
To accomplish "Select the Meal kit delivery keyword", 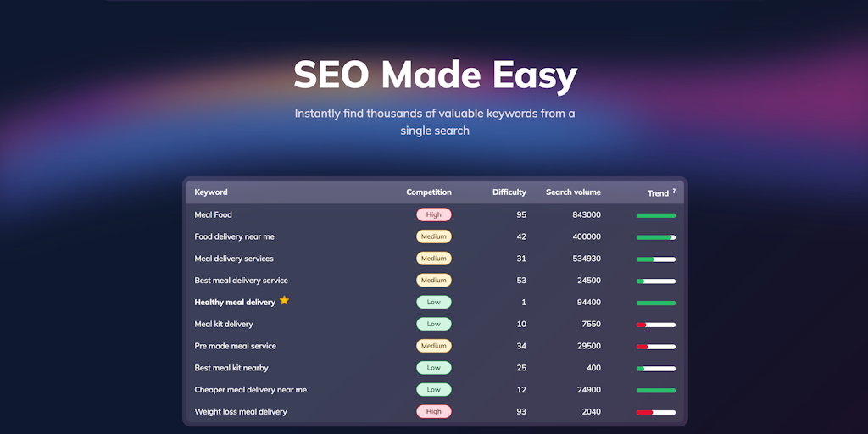I will [x=224, y=324].
